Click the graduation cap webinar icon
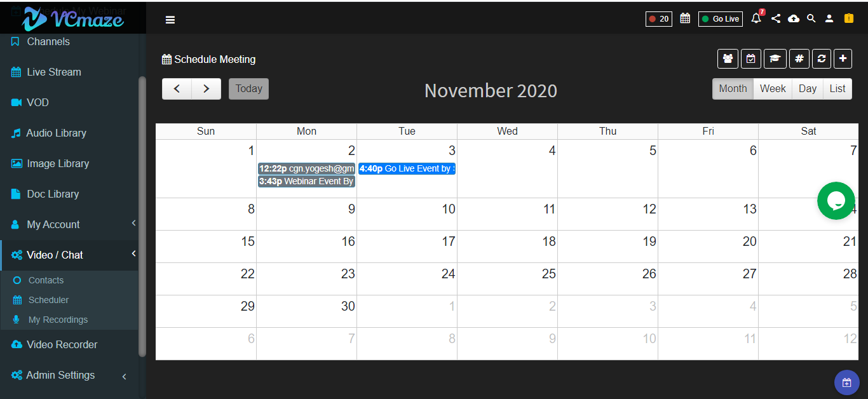 coord(775,58)
